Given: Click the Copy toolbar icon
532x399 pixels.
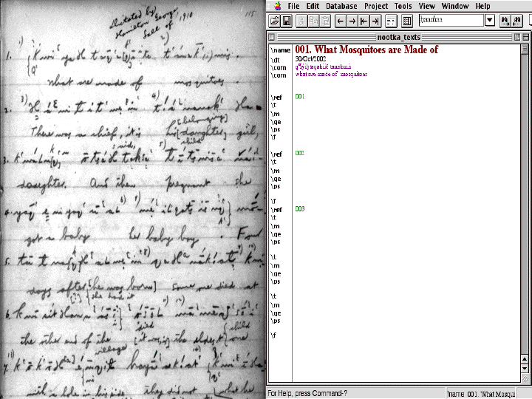Looking at the screenshot, I should click(313, 21).
